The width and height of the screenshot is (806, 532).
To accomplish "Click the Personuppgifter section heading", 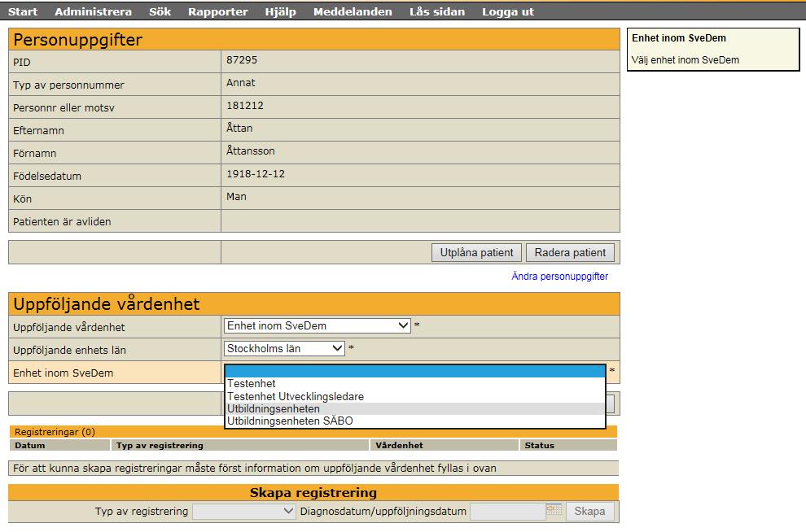I will pos(77,40).
